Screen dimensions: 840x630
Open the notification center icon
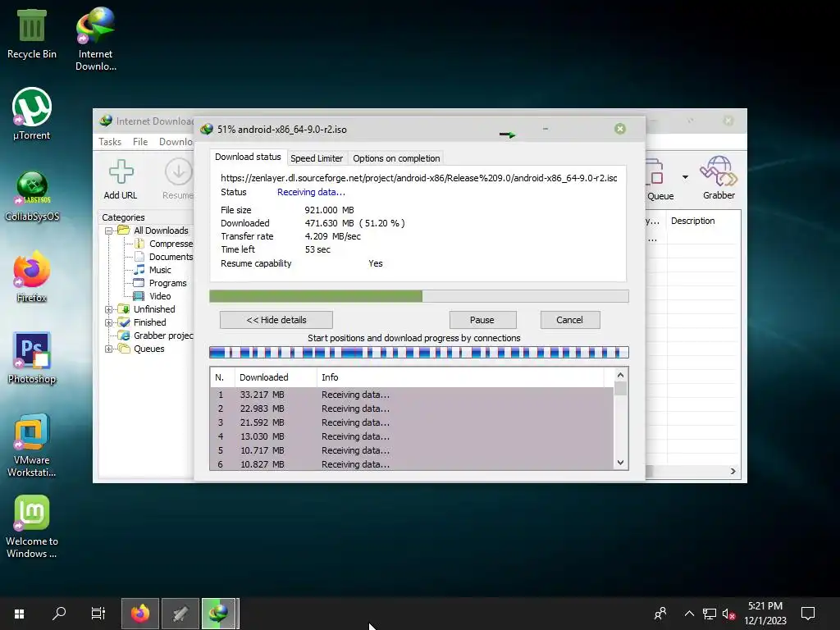[808, 614]
